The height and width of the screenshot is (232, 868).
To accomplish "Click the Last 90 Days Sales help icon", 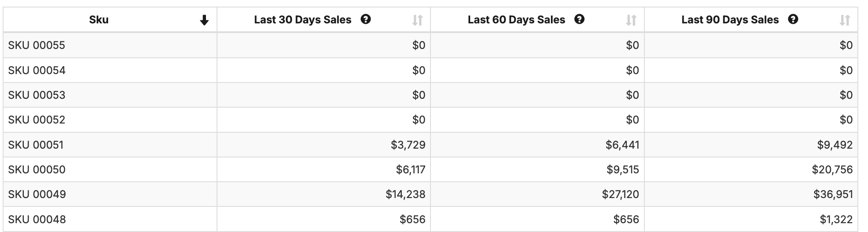I will click(793, 19).
